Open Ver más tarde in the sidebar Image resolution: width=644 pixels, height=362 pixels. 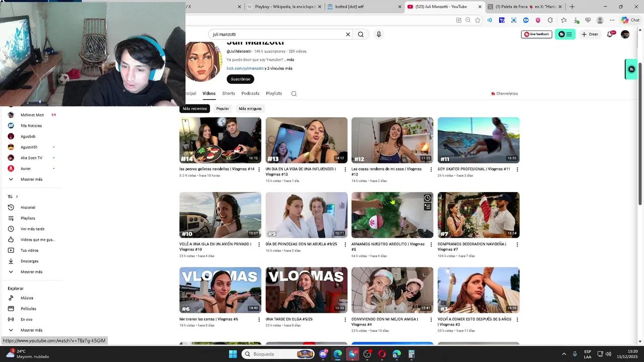32,229
